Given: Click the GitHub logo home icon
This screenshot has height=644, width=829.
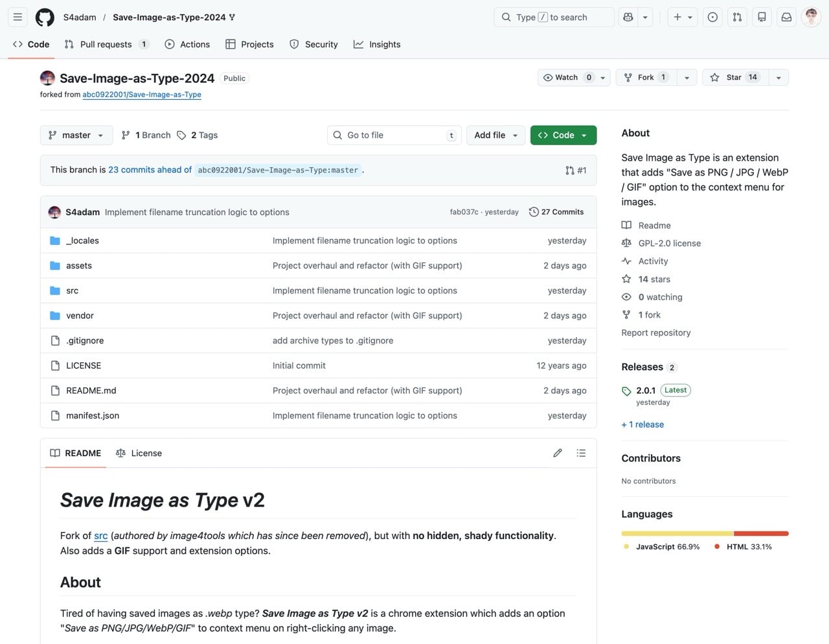Looking at the screenshot, I should pos(45,17).
